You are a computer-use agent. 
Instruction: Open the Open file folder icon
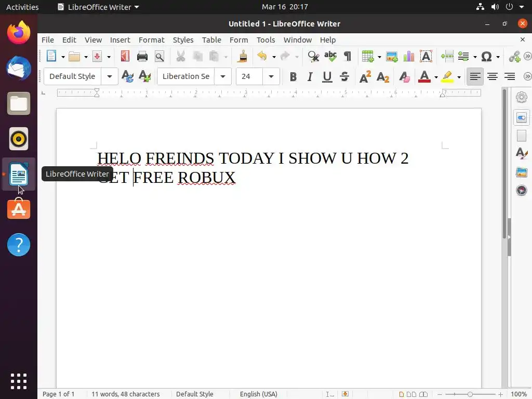pos(74,56)
